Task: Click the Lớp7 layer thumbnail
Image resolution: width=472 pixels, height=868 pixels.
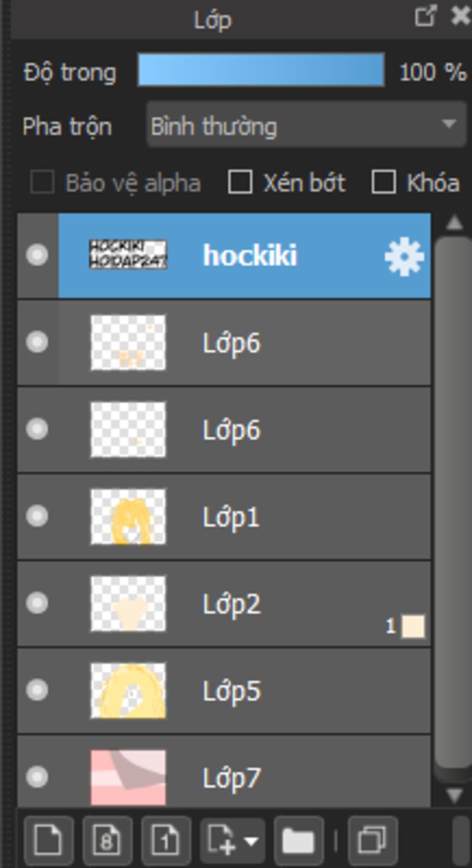Action: coord(128,777)
